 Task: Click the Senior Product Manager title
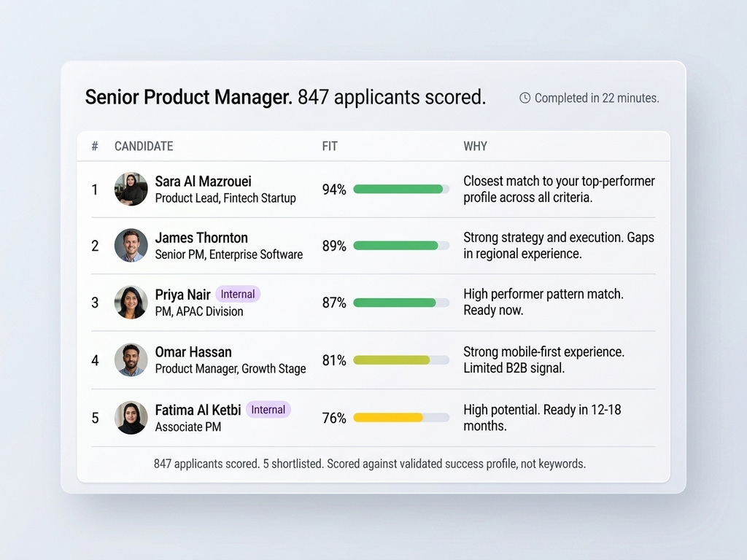click(190, 97)
